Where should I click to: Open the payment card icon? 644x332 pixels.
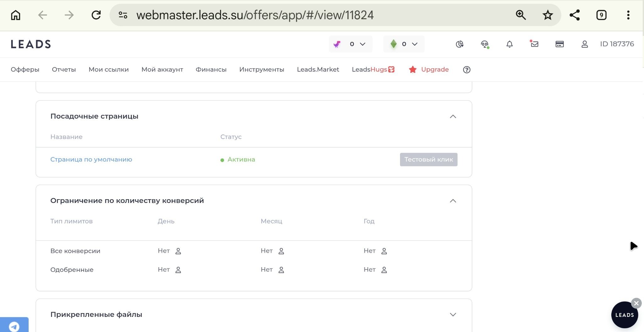(560, 44)
